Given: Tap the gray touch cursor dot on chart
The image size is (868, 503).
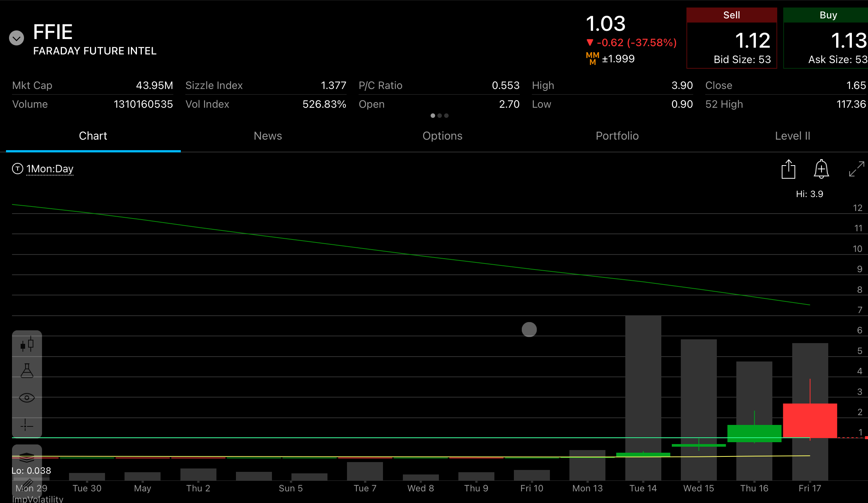Looking at the screenshot, I should [x=529, y=330].
